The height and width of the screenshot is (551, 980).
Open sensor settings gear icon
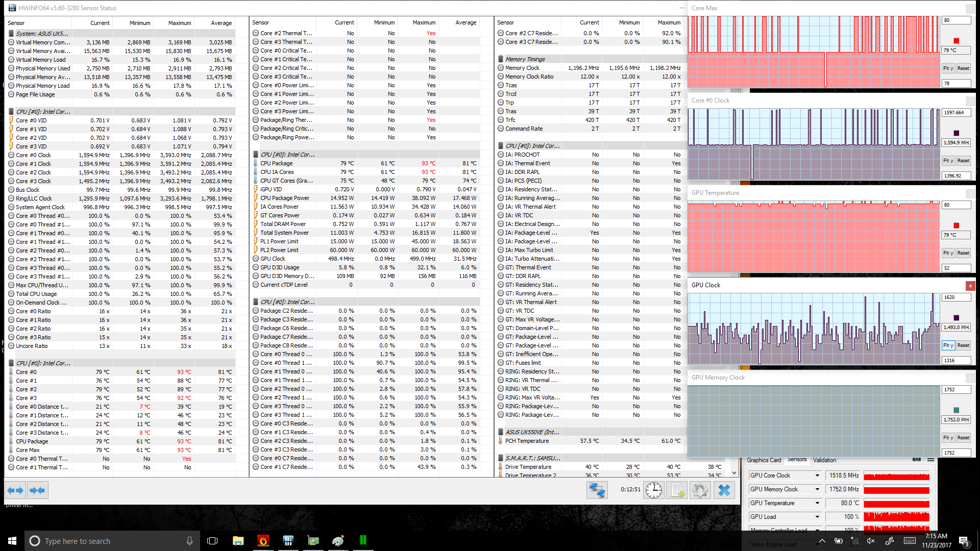[700, 490]
